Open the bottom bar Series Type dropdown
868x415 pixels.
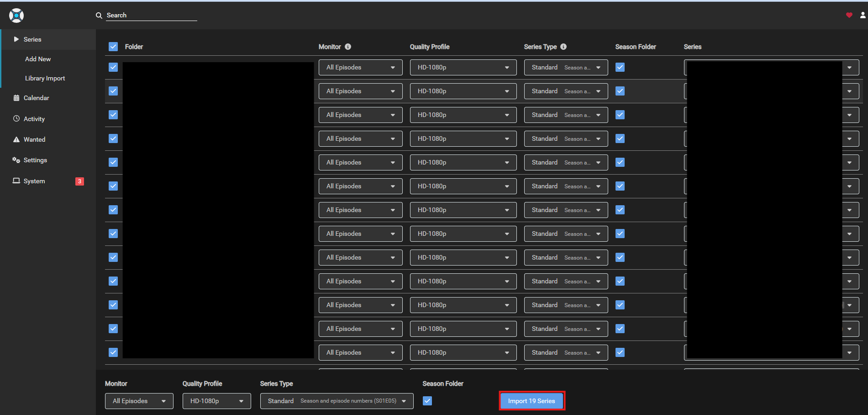point(337,401)
